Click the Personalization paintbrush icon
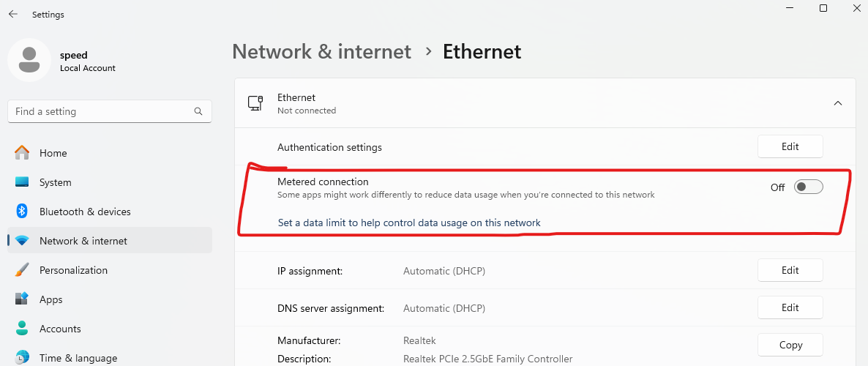 (x=22, y=270)
